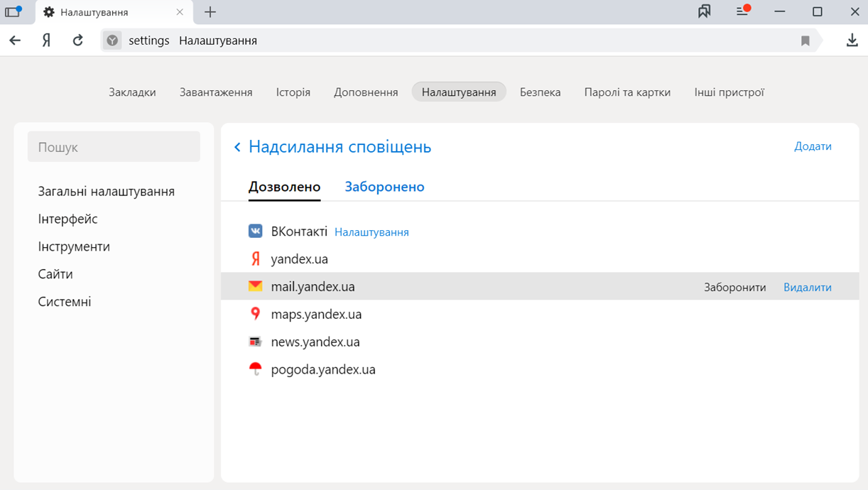Click Заборонити for mail.yandex.ua
The image size is (868, 490).
pyautogui.click(x=735, y=287)
